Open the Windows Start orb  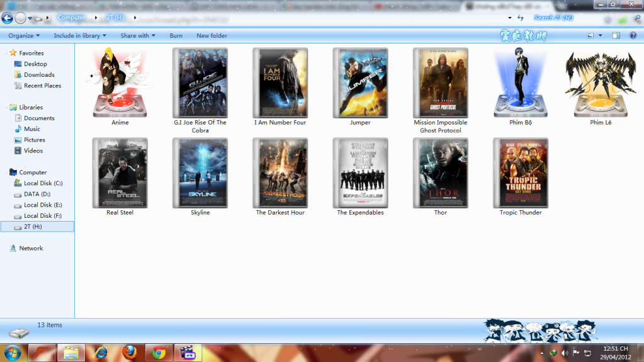point(13,353)
